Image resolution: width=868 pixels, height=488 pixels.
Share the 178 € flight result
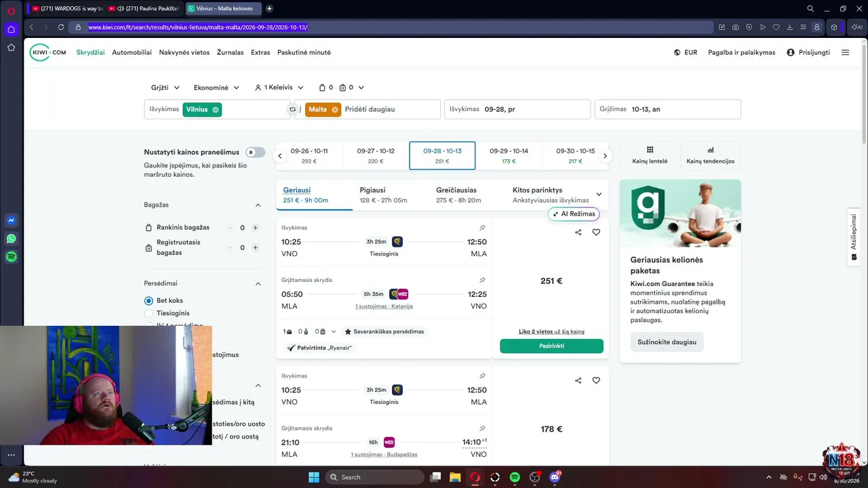pos(578,381)
